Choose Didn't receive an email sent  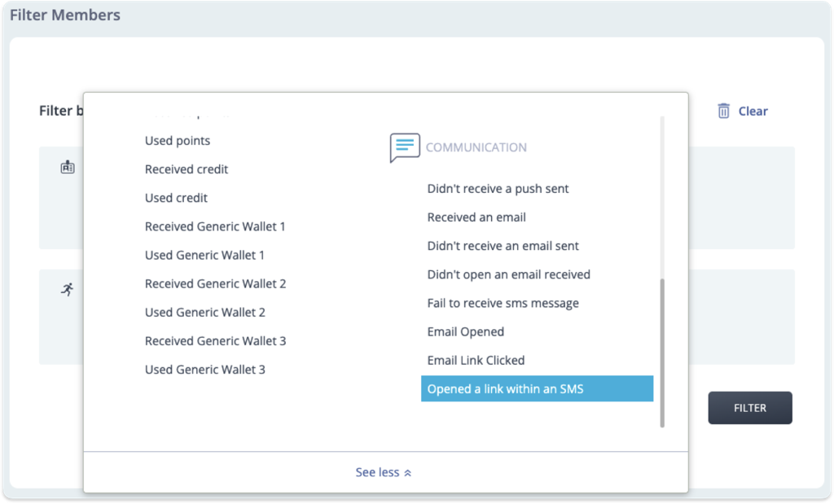503,246
